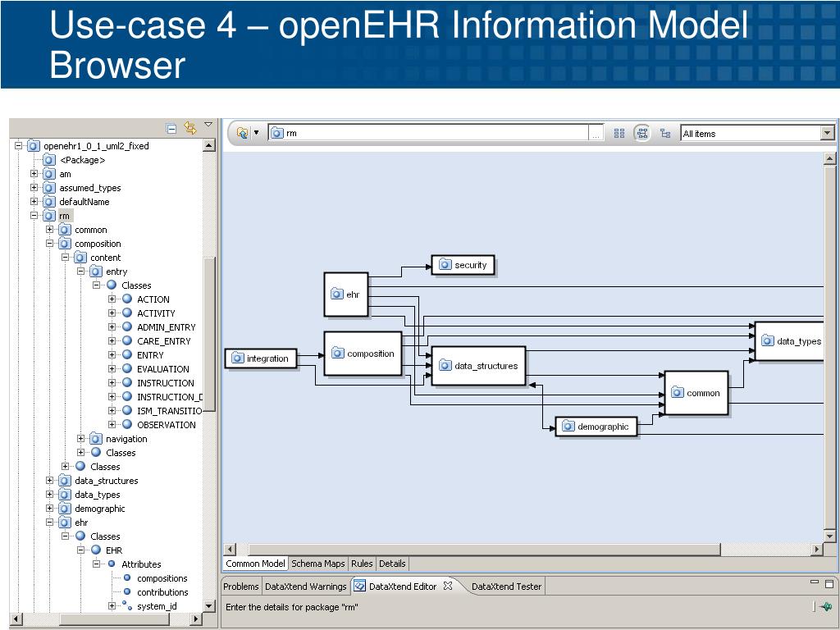The width and height of the screenshot is (840, 630).
Task: Collapse the composition package in tree
Action: [49, 243]
